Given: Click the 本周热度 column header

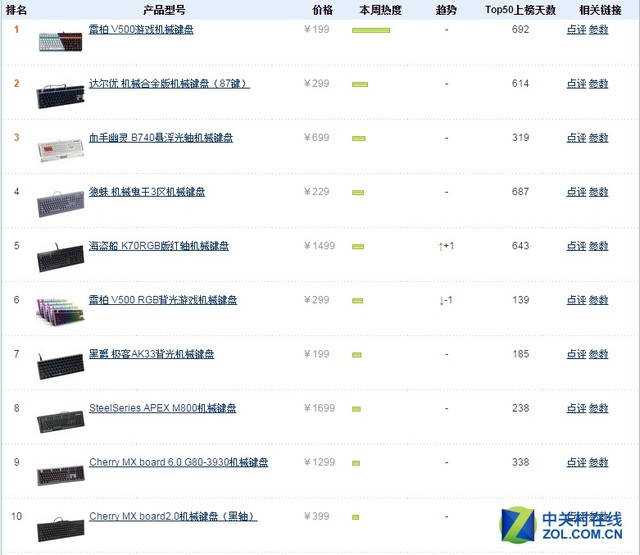Looking at the screenshot, I should click(x=380, y=10).
